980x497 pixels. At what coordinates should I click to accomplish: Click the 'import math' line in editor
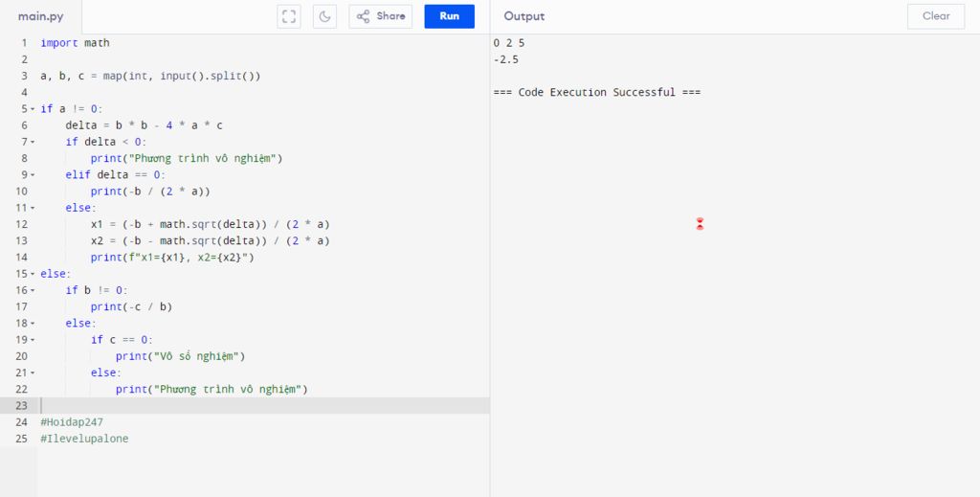pos(75,43)
